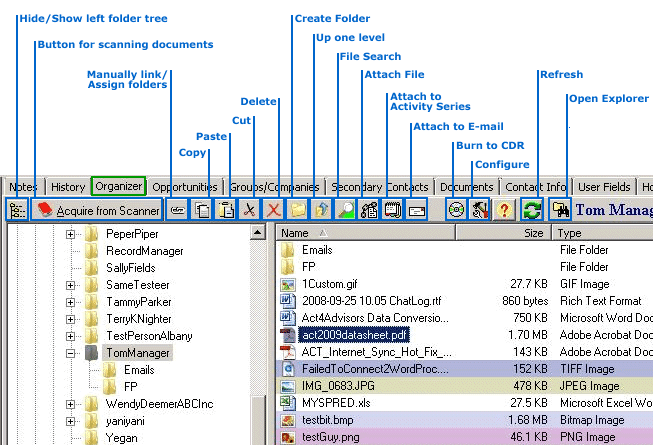This screenshot has width=653, height=445.
Task: Select the SallyFields folder in tree
Action: tap(133, 268)
